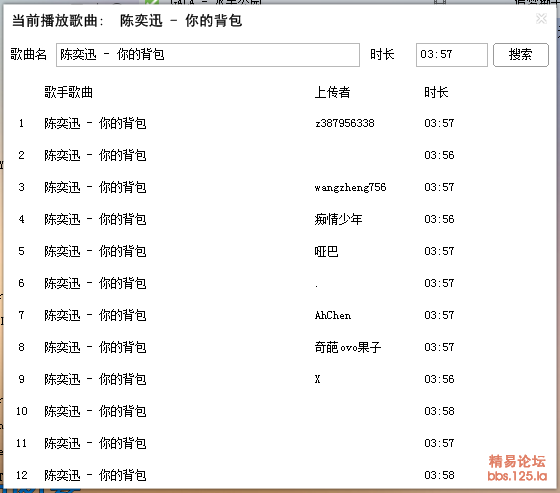Image resolution: width=560 pixels, height=493 pixels.
Task: Select result row 11 陈奕迅 - 你的背包
Action: point(279,443)
